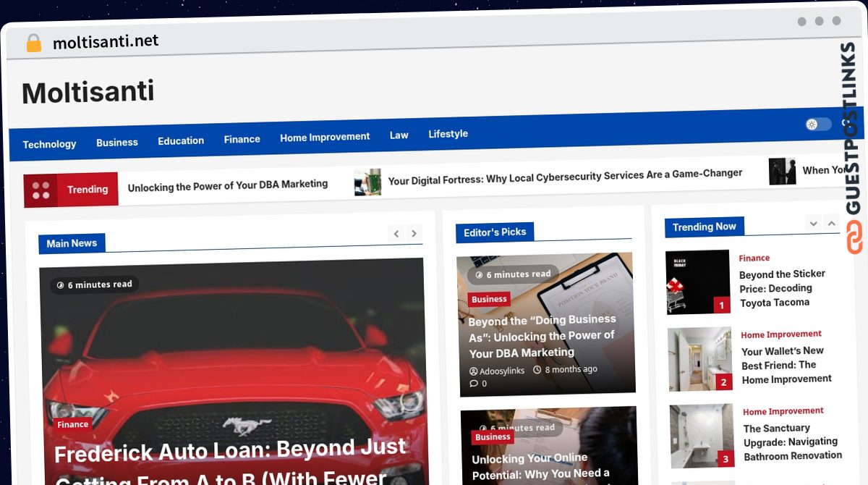Open the Moltisanti site title link
This screenshot has width=868, height=485.
click(x=88, y=92)
